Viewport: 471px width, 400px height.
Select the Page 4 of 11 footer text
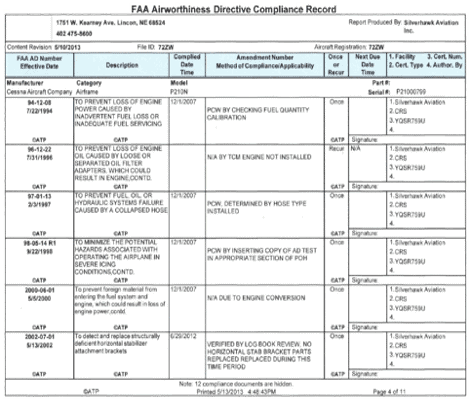pyautogui.click(x=389, y=392)
